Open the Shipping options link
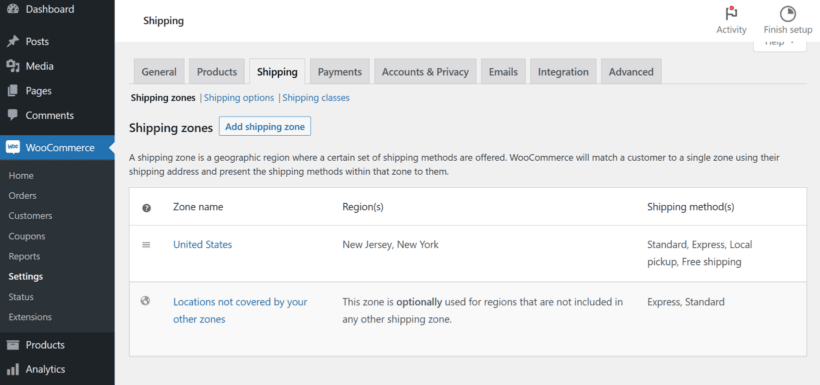The height and width of the screenshot is (385, 820). [239, 98]
